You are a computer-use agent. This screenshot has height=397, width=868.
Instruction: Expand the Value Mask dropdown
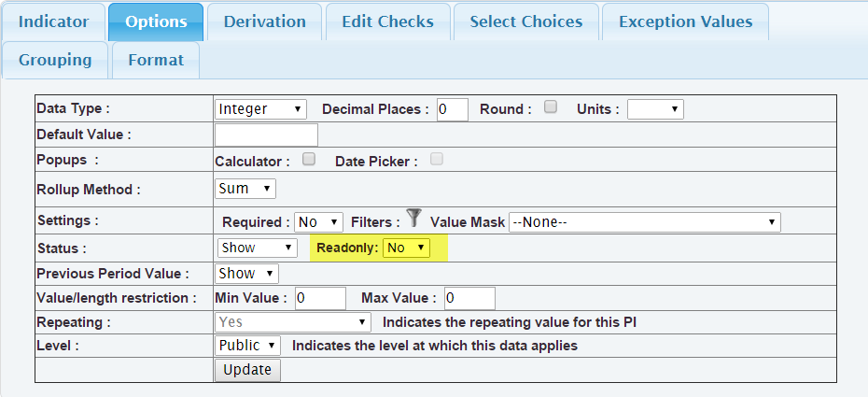click(644, 222)
